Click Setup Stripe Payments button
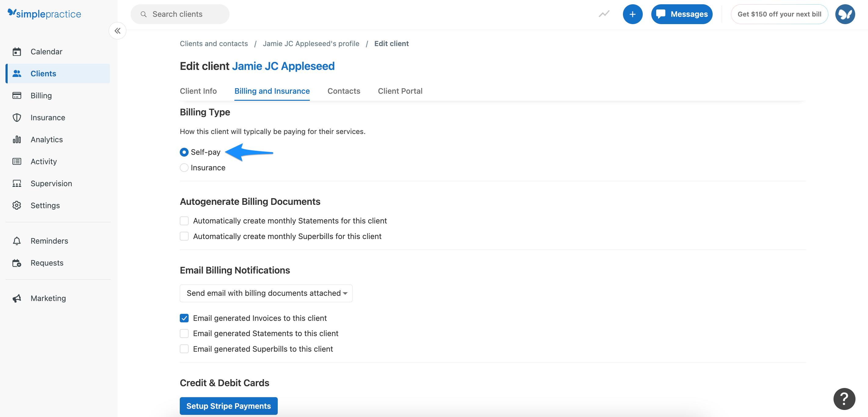This screenshot has width=868, height=417. (x=229, y=406)
